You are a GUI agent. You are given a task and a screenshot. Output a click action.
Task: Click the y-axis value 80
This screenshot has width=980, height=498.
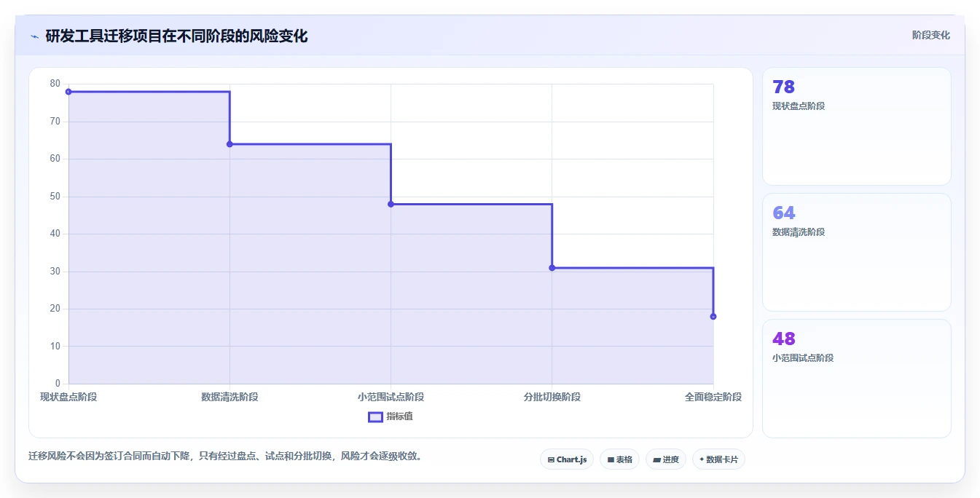(x=55, y=84)
